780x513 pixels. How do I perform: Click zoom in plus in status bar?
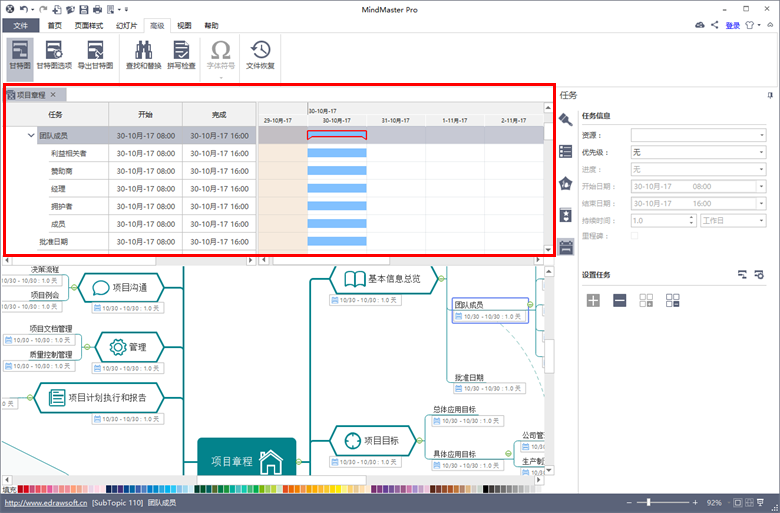pos(695,503)
